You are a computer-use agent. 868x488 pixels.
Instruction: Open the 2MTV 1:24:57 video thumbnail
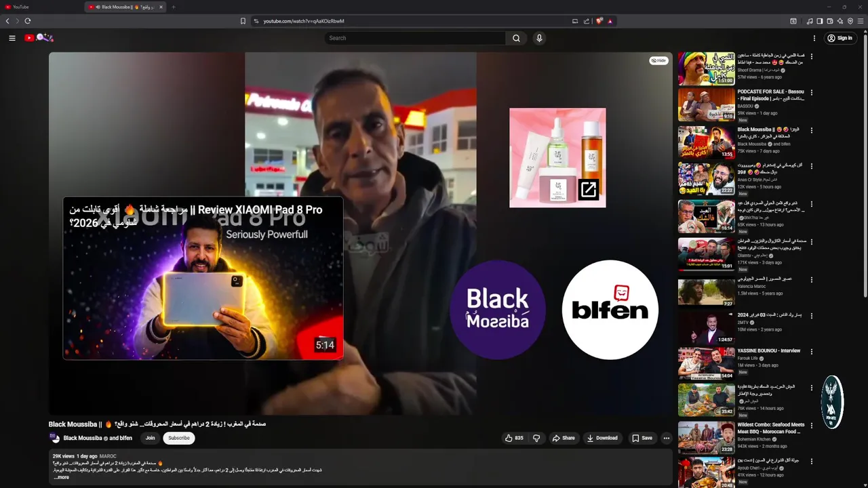706,327
